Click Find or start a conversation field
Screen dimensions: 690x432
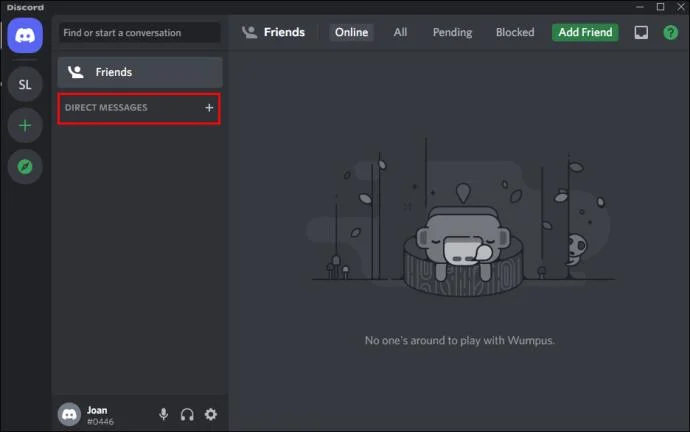pyautogui.click(x=140, y=33)
